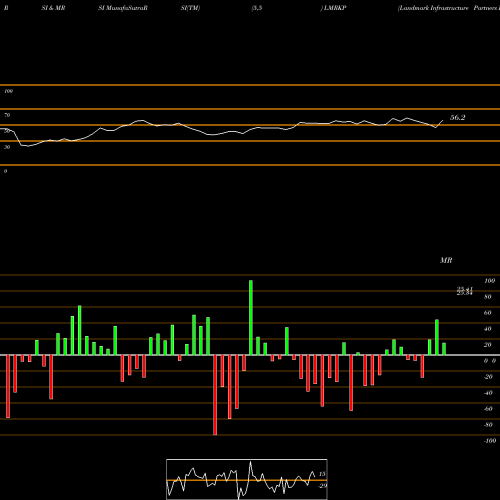500x500 pixels.
Task: Click the MR axis label -100
Action: 490,441
